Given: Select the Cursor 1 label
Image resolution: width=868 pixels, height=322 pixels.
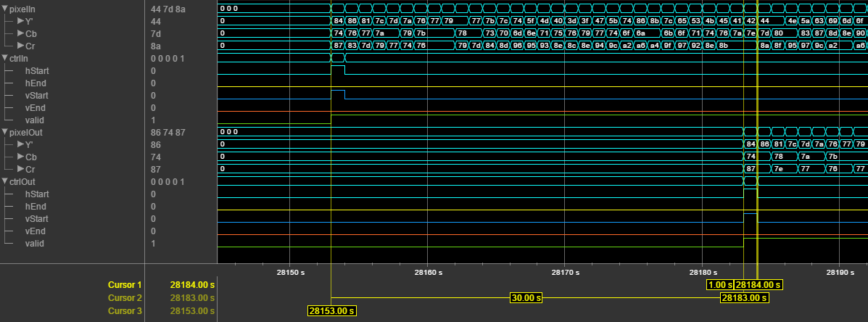Looking at the screenshot, I should point(125,285).
